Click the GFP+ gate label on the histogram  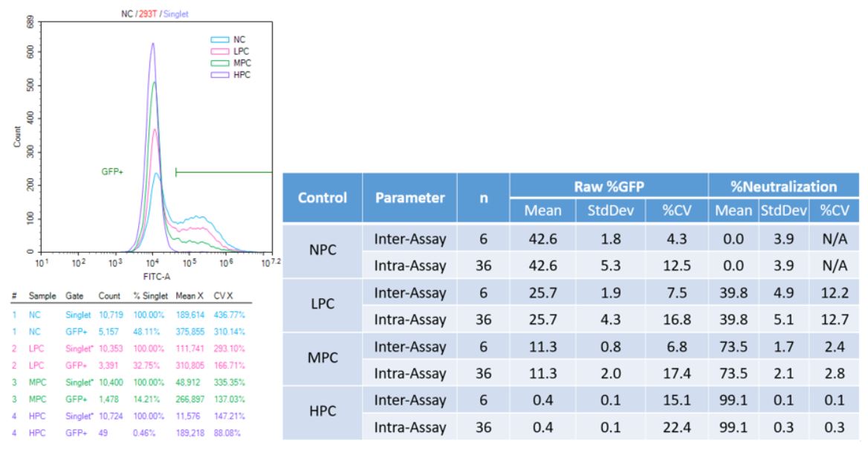pos(112,172)
